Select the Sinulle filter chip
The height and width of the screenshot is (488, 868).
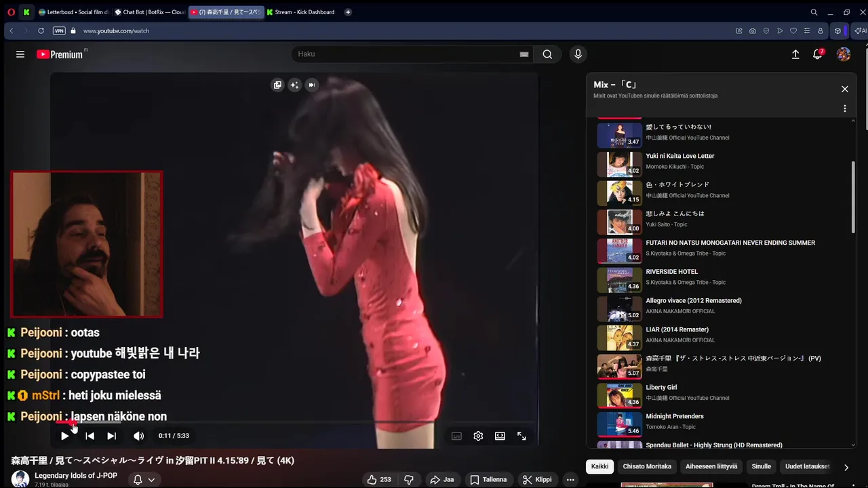pyautogui.click(x=761, y=466)
